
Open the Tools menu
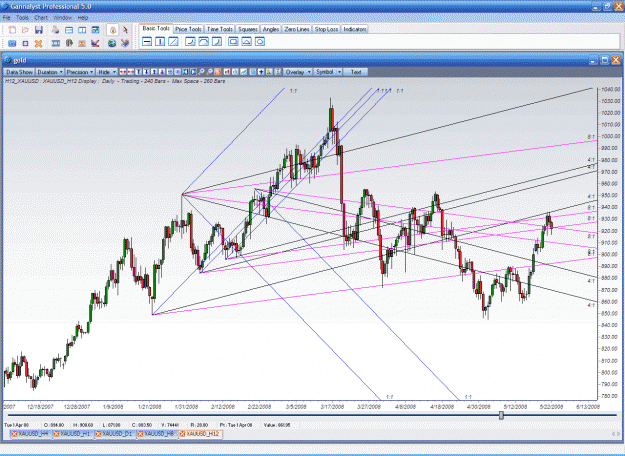click(x=22, y=18)
